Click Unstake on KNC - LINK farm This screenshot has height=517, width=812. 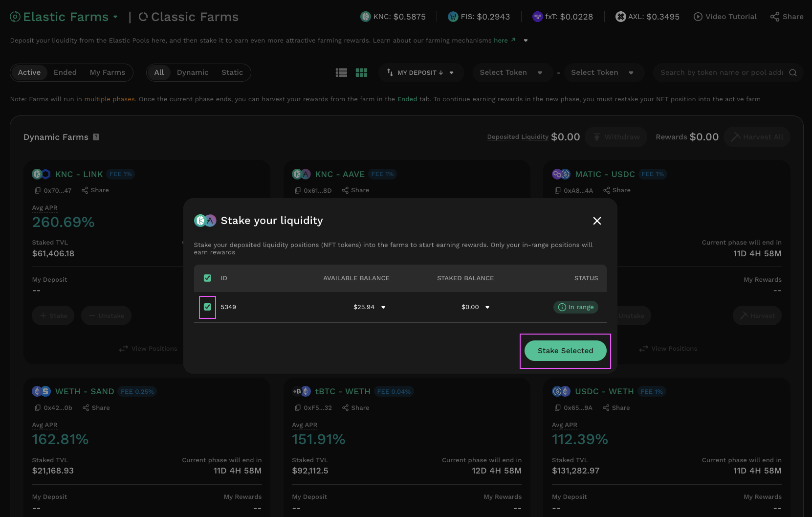pos(106,315)
